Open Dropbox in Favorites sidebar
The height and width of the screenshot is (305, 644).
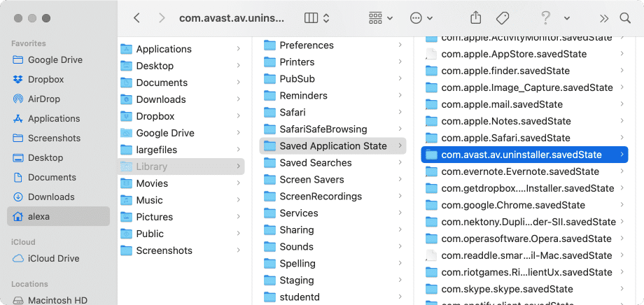coord(58,80)
